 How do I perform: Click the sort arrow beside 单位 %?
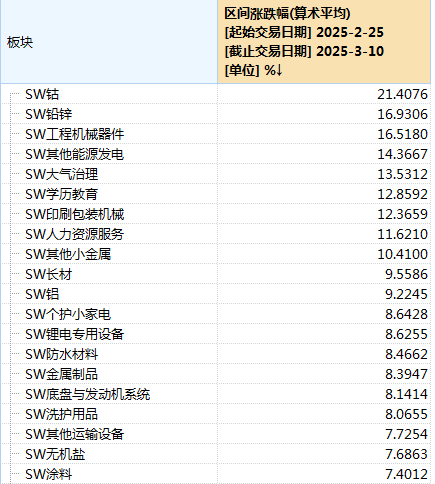279,70
